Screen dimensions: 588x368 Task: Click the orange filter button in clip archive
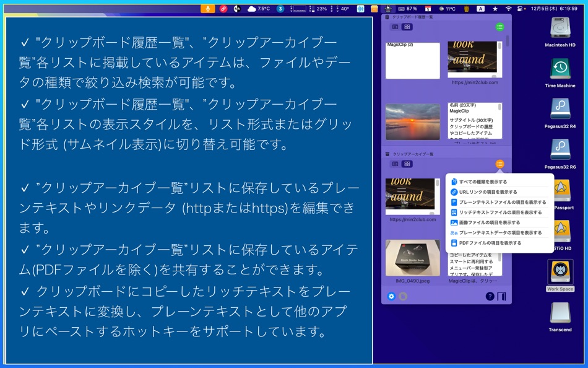pos(499,164)
